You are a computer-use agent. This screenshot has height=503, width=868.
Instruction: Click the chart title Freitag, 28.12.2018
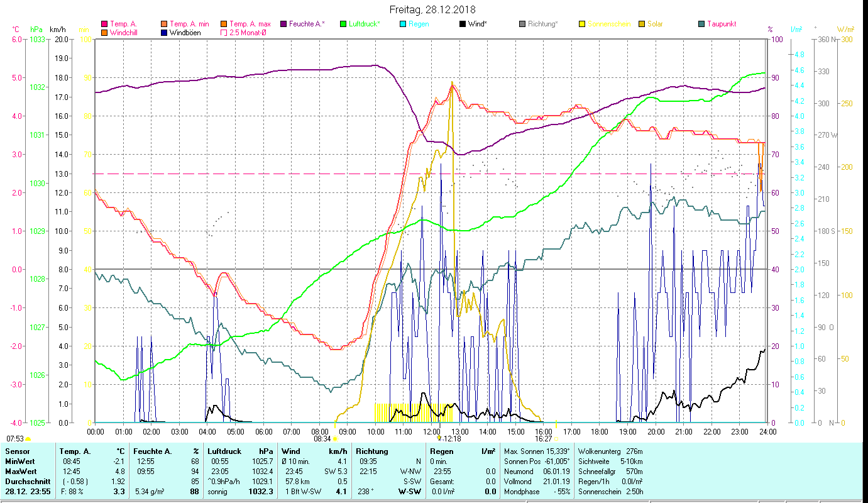coord(432,10)
